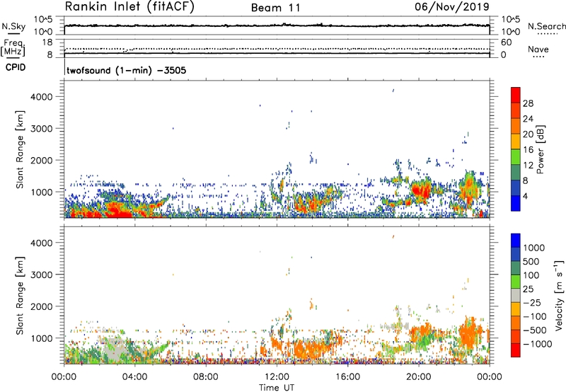This screenshot has width=566, height=392.
Task: Click the 'Freq. [MHz]' axis label
Action: click(x=13, y=47)
